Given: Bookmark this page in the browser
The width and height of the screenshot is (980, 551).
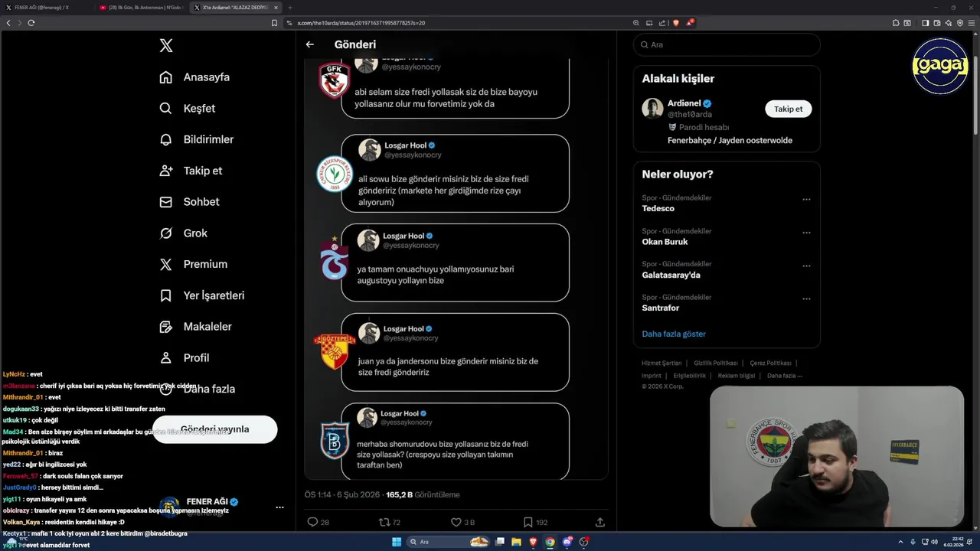Looking at the screenshot, I should [x=275, y=23].
